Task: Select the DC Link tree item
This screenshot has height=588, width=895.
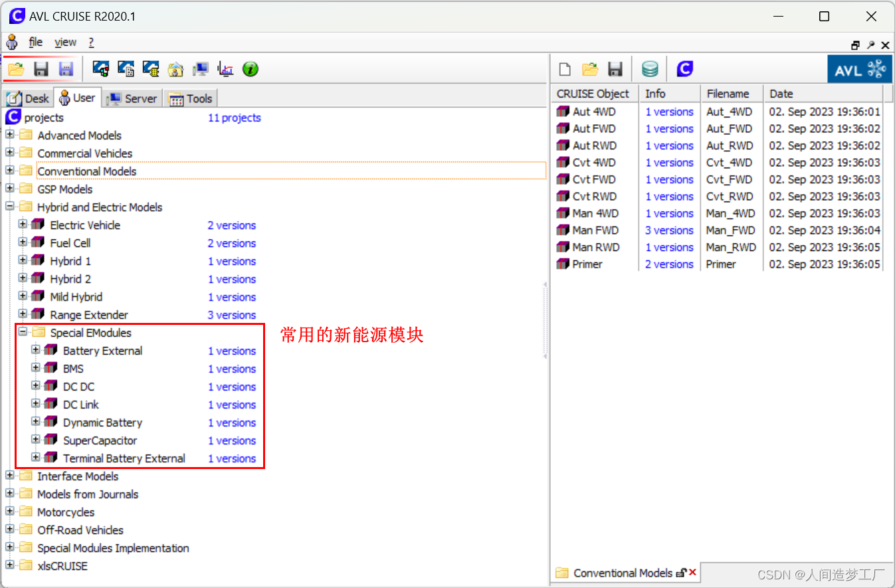Action: (x=81, y=405)
